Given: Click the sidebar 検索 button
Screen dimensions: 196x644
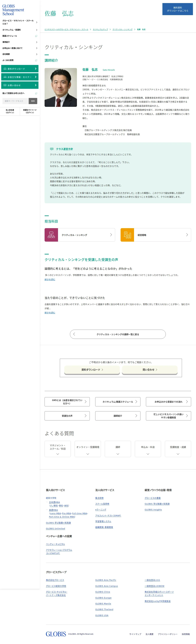Looking at the screenshot, I should click(33, 101).
